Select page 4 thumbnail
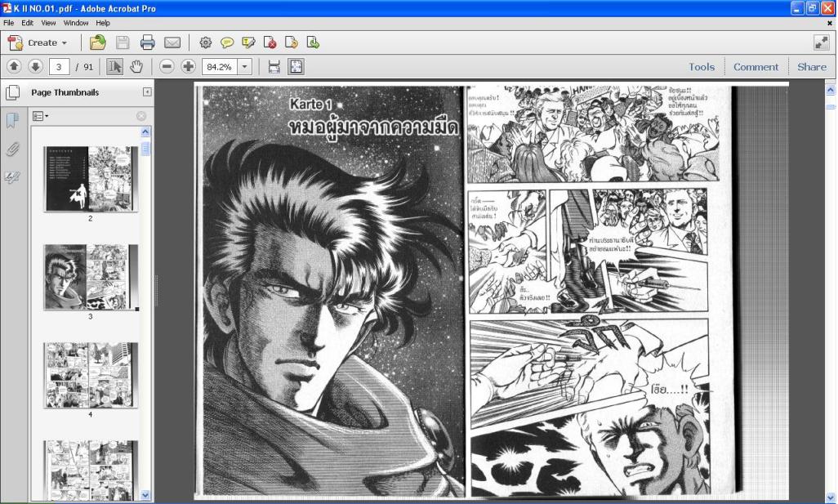 coord(91,375)
